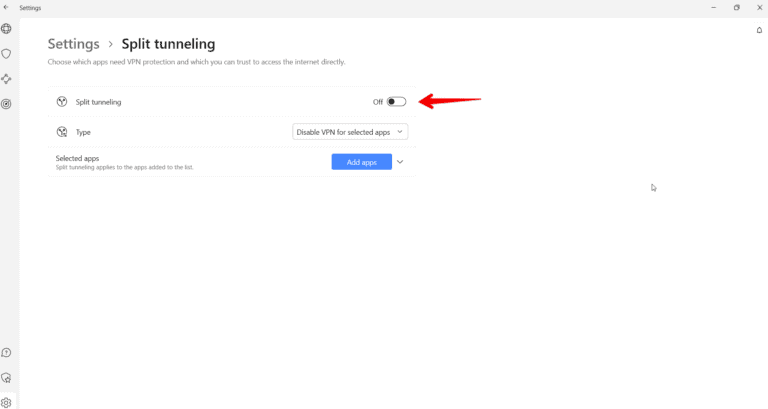Click the Split tunneling row icon
768x409 pixels.
coord(62,102)
